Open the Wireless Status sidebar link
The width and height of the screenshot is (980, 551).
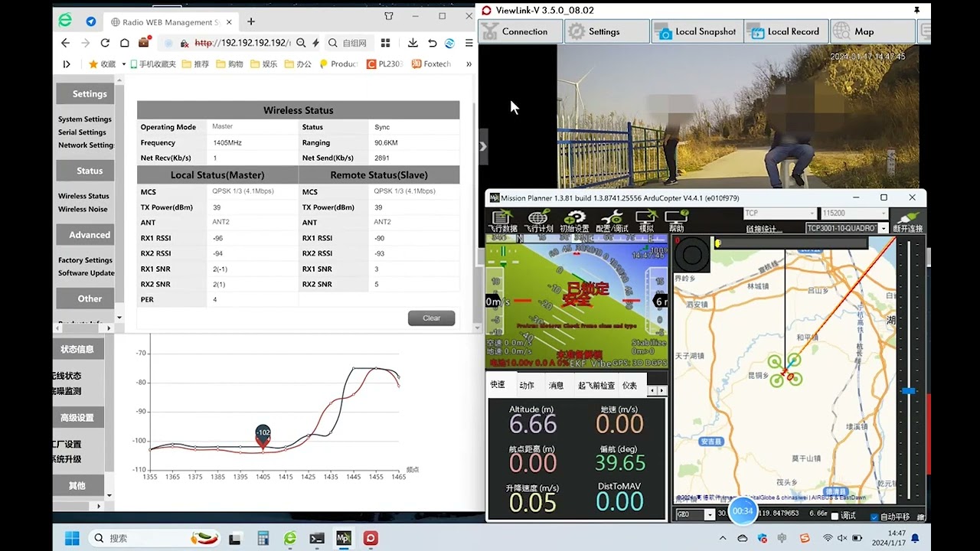tap(83, 196)
